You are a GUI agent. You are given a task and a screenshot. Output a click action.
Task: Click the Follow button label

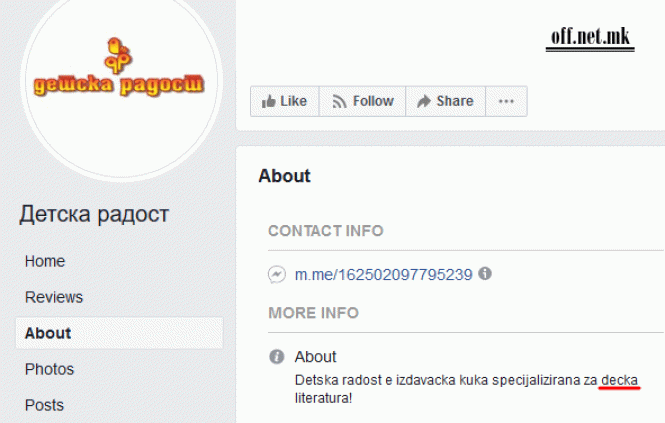pyautogui.click(x=373, y=101)
